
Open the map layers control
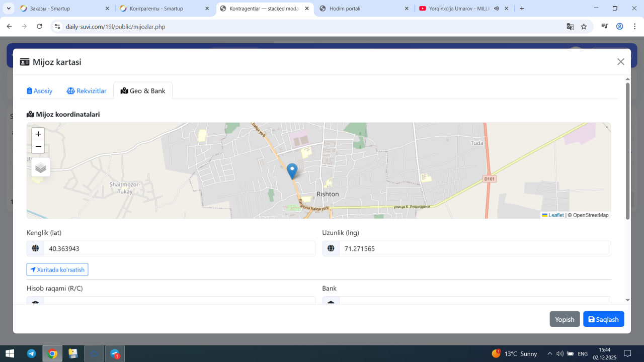[x=41, y=167]
